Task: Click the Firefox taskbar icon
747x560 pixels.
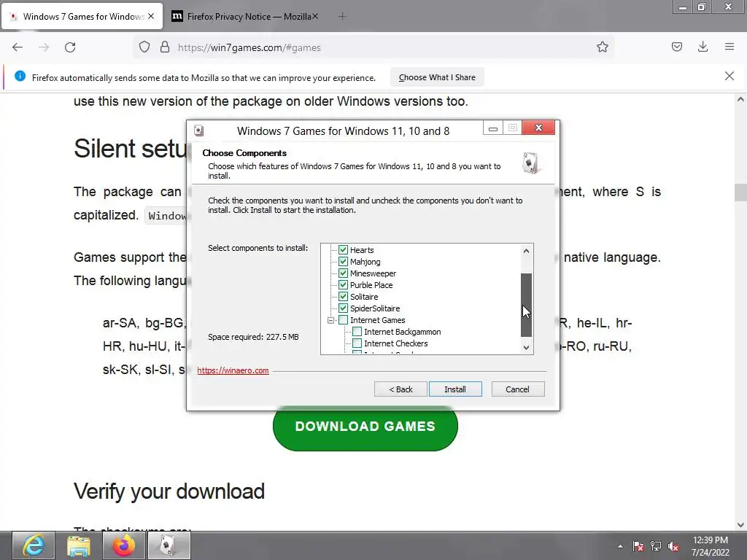Action: [124, 545]
